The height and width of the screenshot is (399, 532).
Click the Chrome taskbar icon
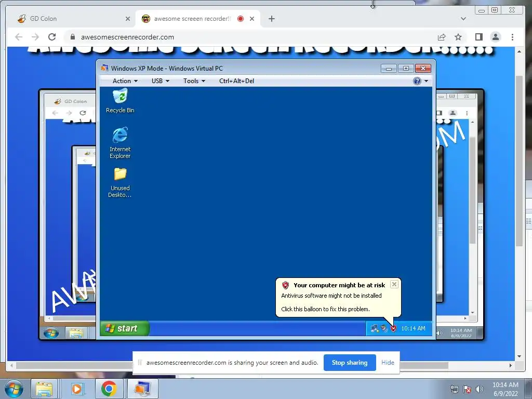109,389
